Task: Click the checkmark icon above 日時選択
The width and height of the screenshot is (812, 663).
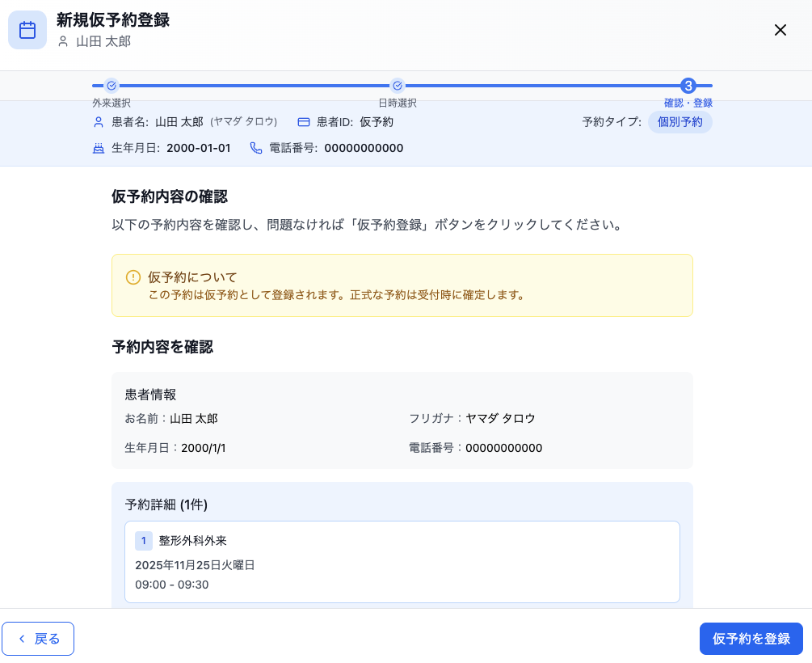Action: click(x=397, y=85)
